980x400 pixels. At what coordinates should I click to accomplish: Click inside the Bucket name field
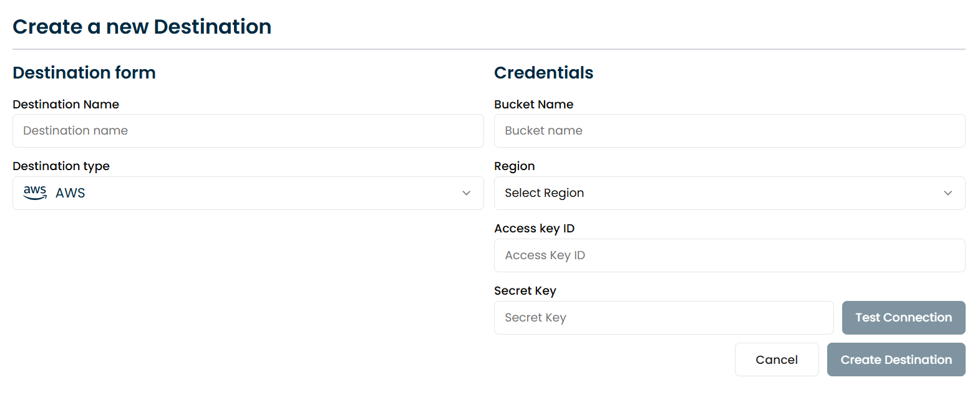pyautogui.click(x=729, y=131)
